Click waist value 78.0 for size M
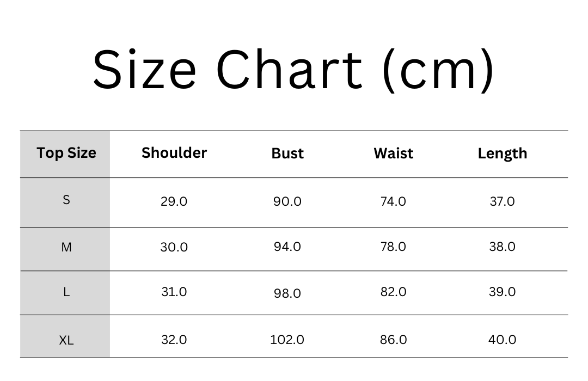588x381 pixels. [x=394, y=247]
